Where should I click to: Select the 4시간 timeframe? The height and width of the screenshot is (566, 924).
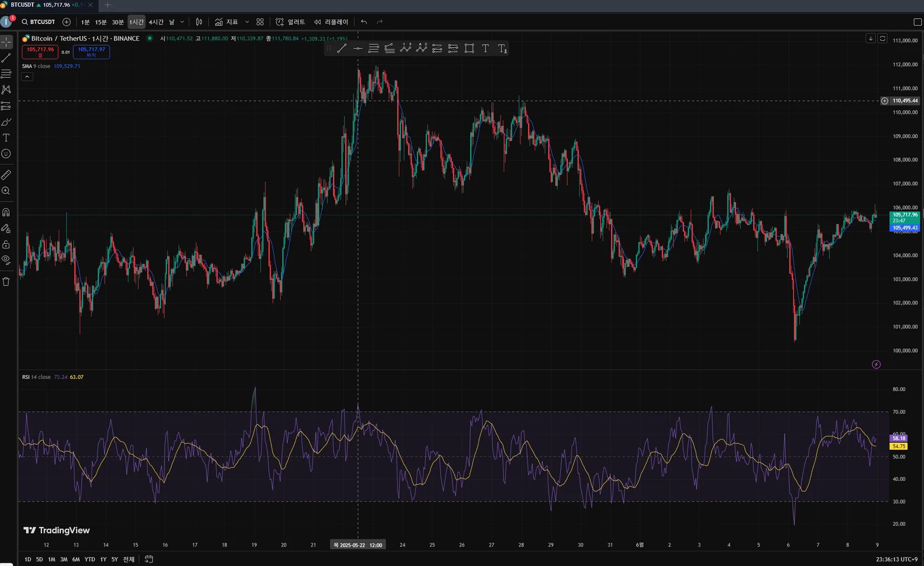click(x=156, y=22)
